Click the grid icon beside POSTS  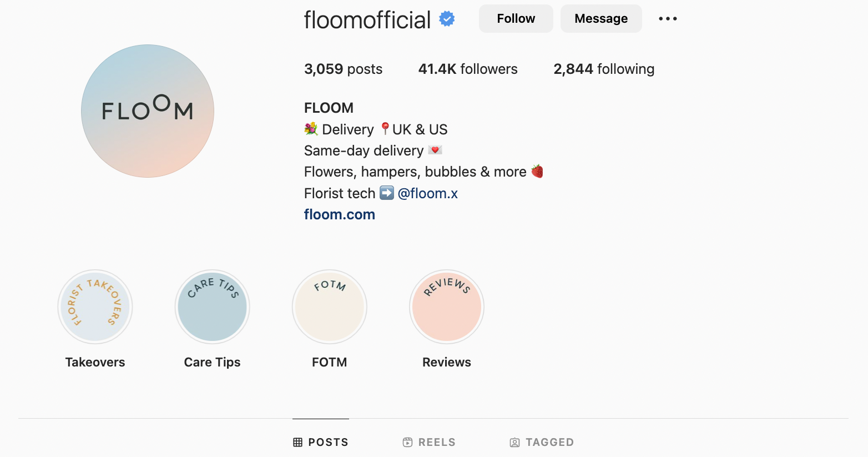click(x=297, y=442)
